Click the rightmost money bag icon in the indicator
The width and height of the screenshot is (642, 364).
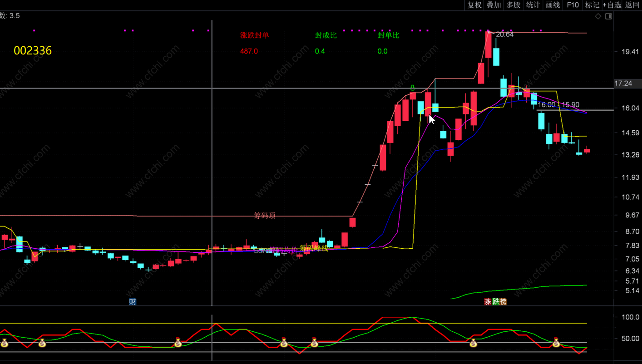556,343
